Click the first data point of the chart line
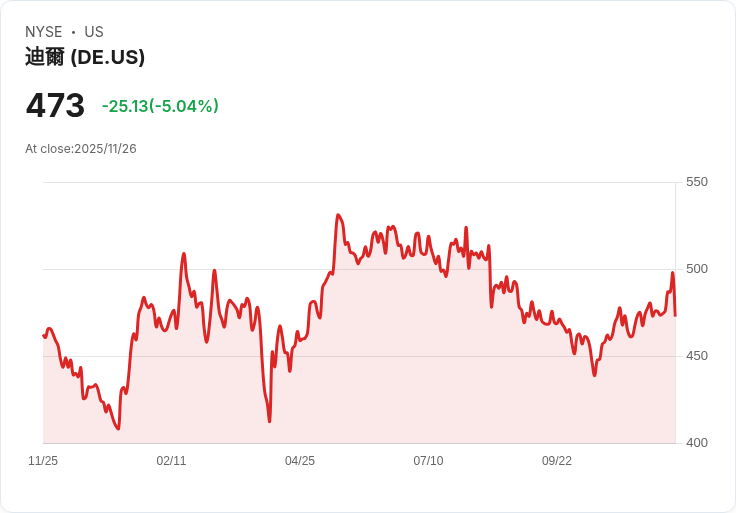 (44, 336)
